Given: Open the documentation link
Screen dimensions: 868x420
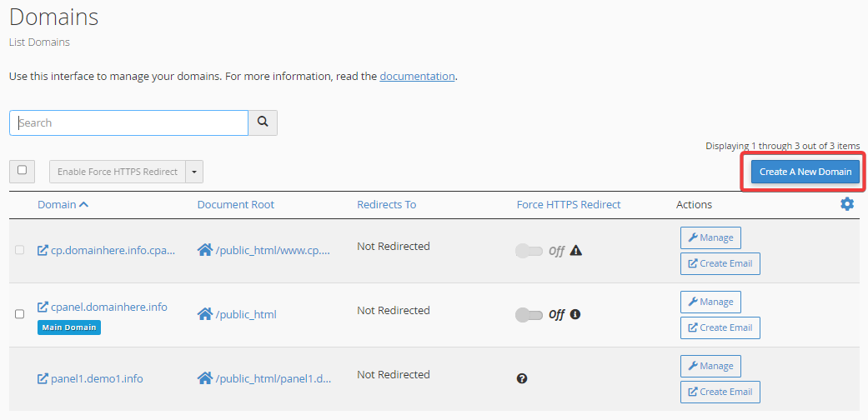Looking at the screenshot, I should coord(418,76).
